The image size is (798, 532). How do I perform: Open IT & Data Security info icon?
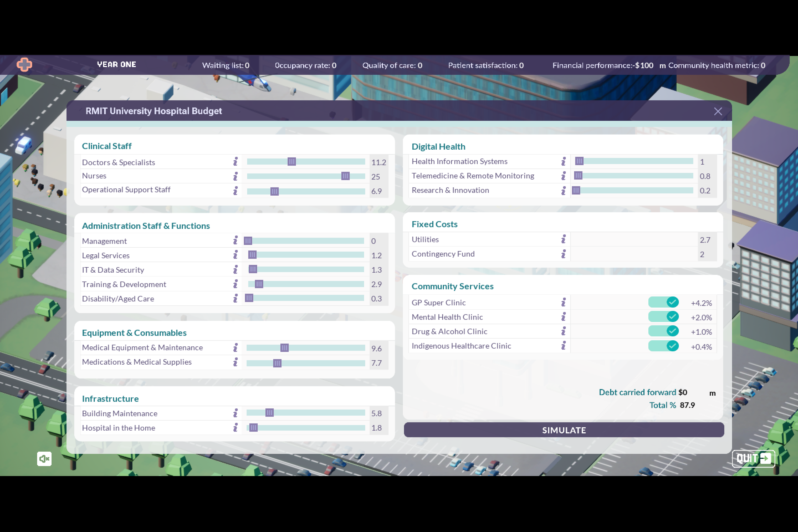point(236,269)
